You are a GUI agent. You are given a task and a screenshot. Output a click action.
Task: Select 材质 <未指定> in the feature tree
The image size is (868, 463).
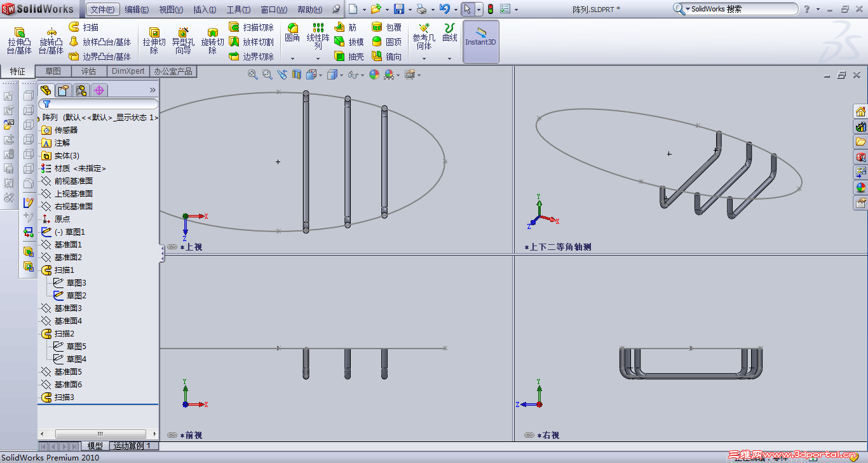click(x=74, y=169)
